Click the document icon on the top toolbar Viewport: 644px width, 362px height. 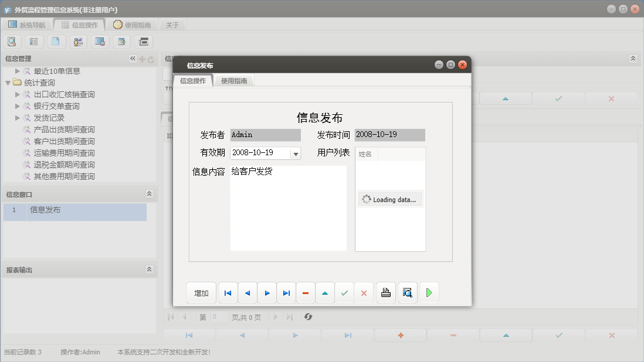pyautogui.click(x=55, y=41)
